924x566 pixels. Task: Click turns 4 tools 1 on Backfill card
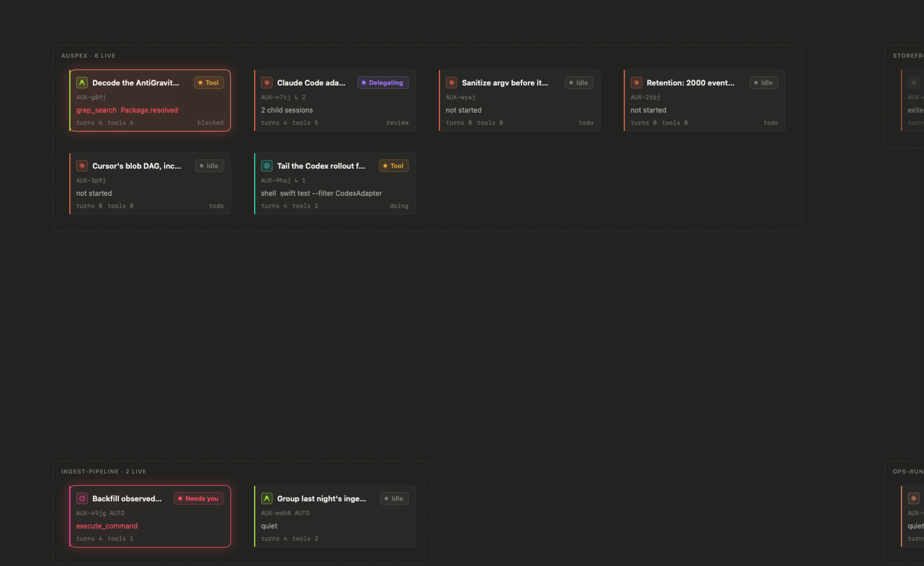click(105, 539)
